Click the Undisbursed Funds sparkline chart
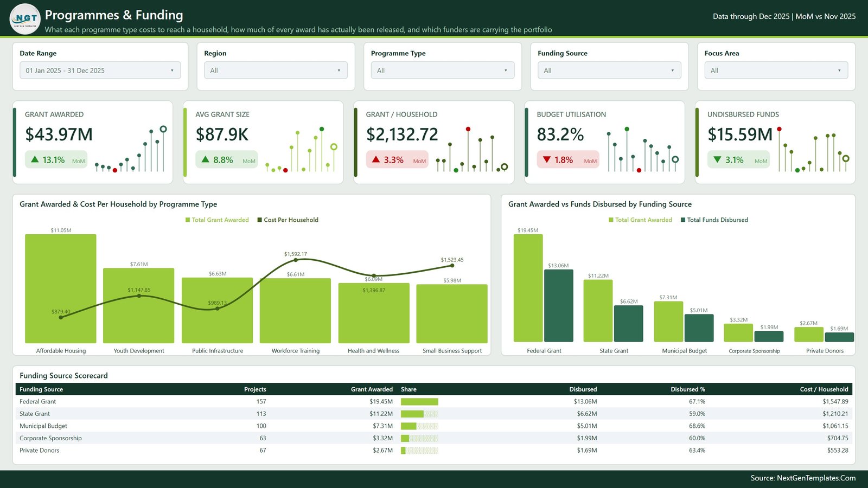 click(813, 150)
